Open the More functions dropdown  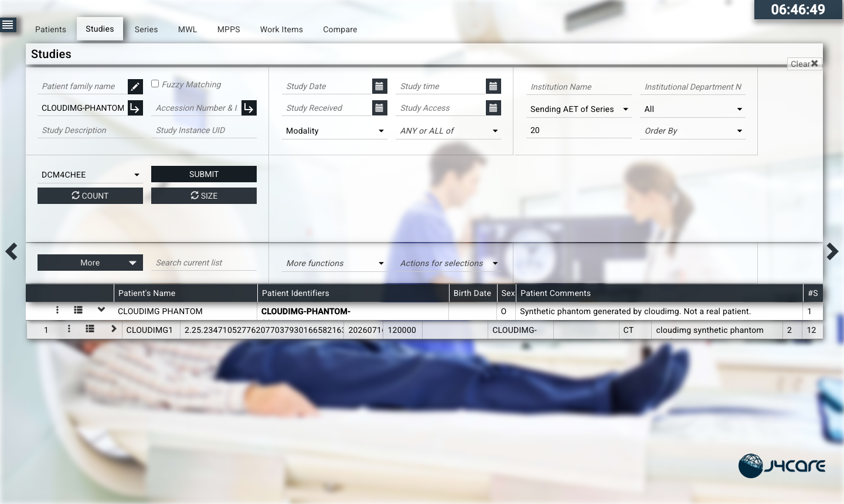[x=335, y=263]
